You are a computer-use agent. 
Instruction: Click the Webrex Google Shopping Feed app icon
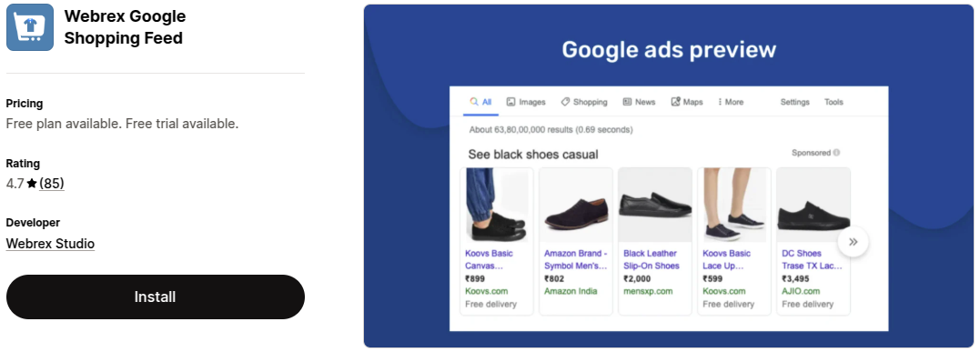30,27
